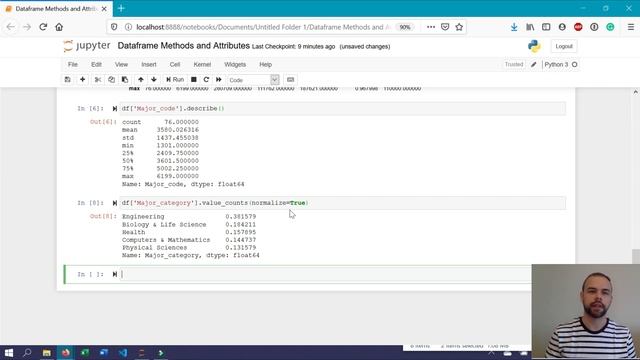This screenshot has height=360, width=640.
Task: Save page to Pocket icon
Action: click(x=445, y=27)
